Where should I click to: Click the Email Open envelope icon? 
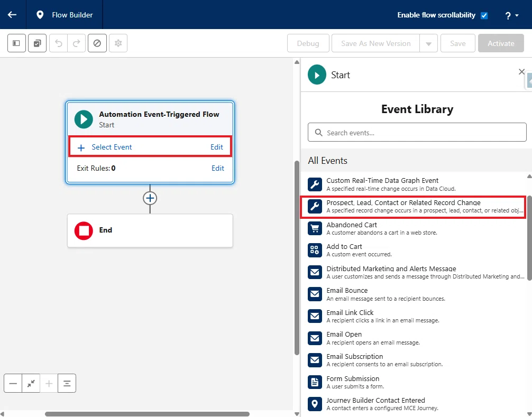(315, 338)
